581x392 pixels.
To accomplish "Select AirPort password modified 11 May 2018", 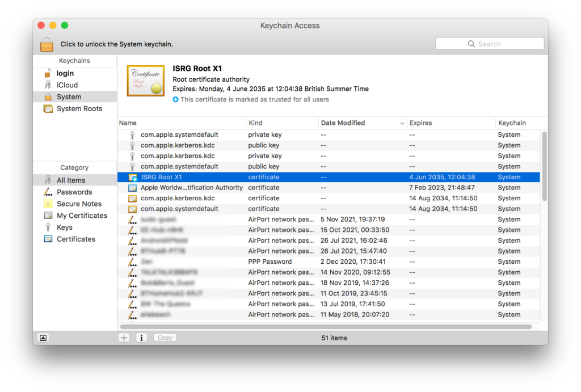I will pos(329,314).
